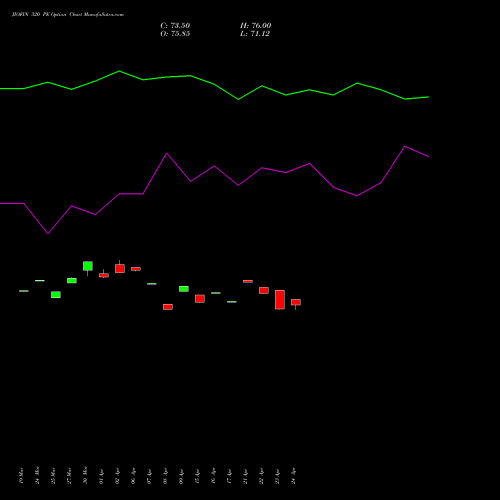Click the 07 Apr date label

tap(149, 477)
